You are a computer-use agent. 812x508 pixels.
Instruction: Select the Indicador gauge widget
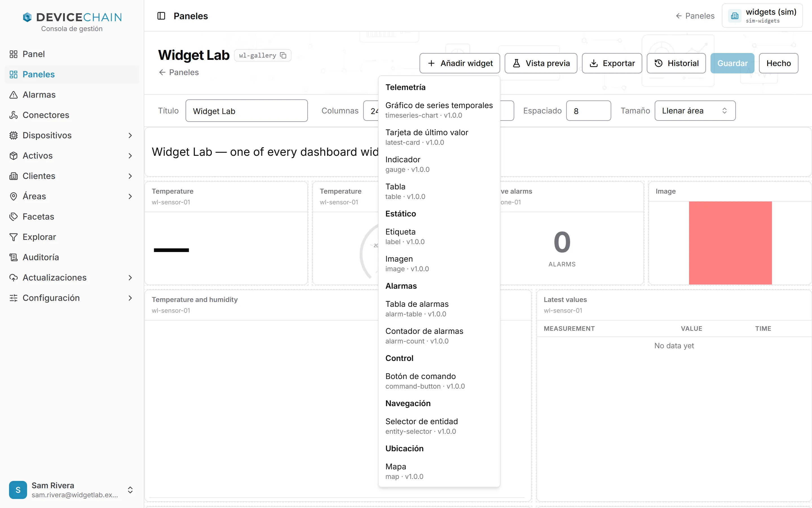coord(439,164)
